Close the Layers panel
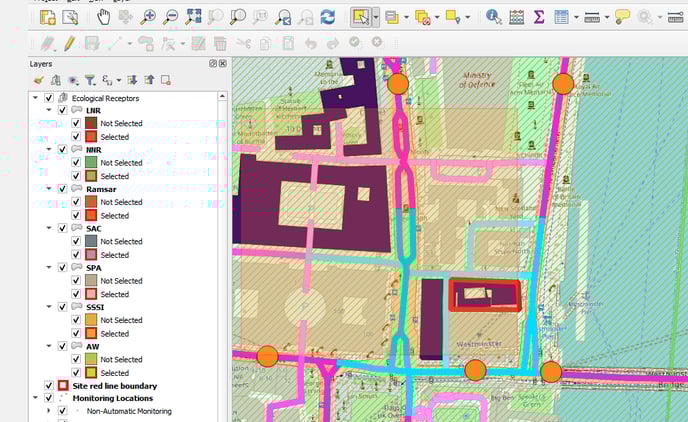Viewport: 688px width, 422px height. (x=222, y=63)
